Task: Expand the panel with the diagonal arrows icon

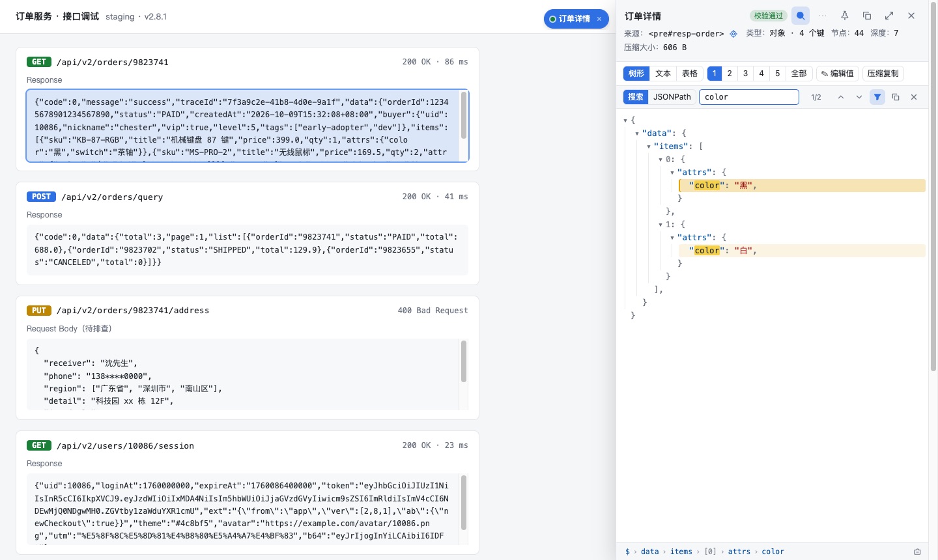Action: pyautogui.click(x=889, y=16)
